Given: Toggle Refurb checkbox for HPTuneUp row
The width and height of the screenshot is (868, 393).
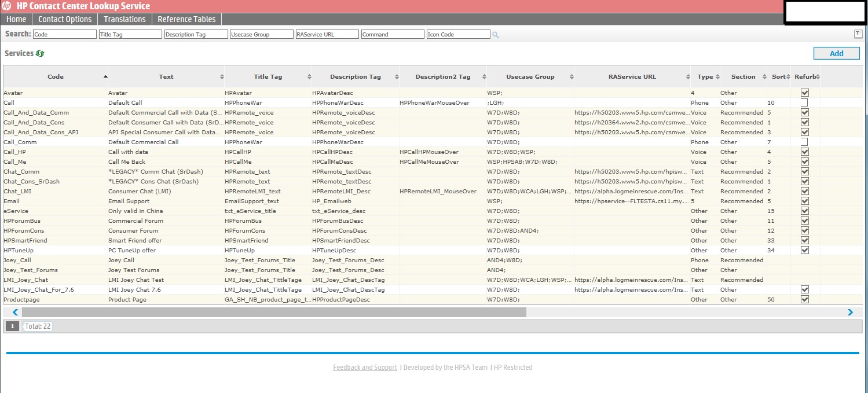Looking at the screenshot, I should coord(804,250).
